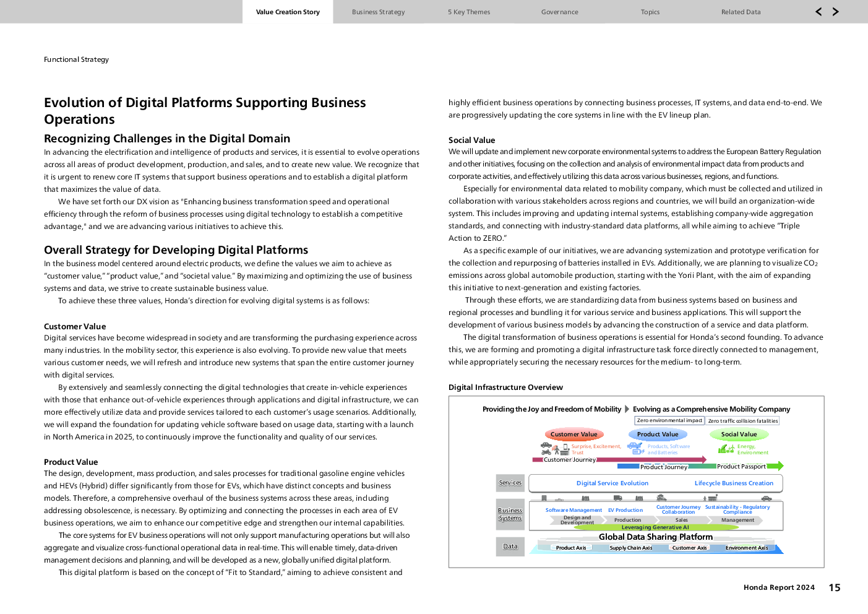The height and width of the screenshot is (614, 868).
Task: Select the Governance tab
Action: coord(559,12)
